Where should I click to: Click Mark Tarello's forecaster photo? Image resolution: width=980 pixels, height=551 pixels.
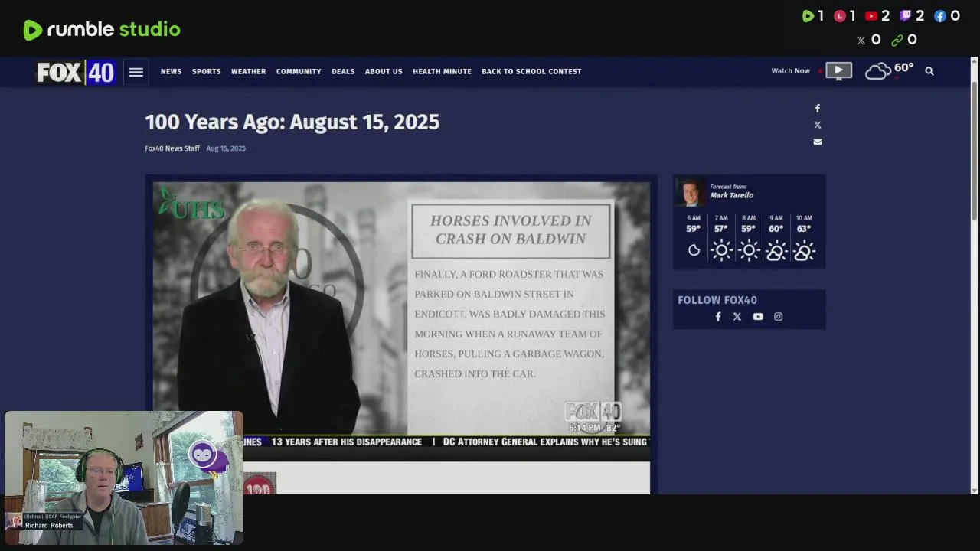tap(691, 192)
